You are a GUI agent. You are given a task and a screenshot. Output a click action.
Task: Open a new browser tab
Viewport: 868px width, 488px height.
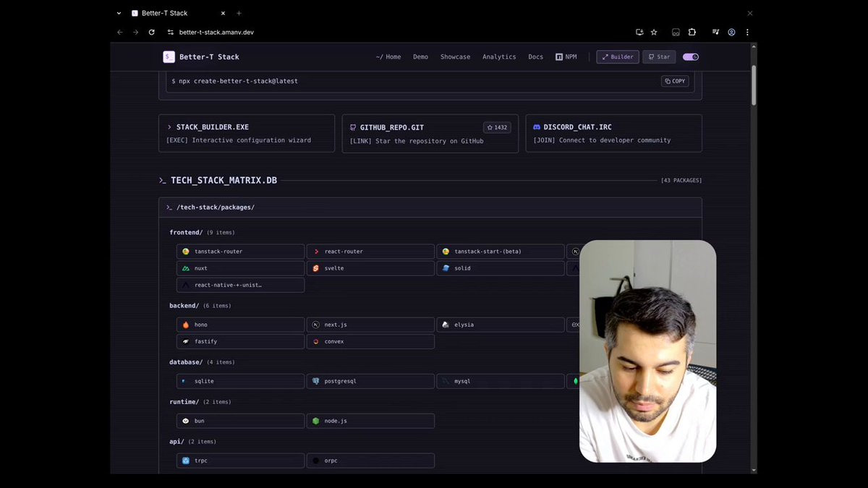click(x=239, y=13)
